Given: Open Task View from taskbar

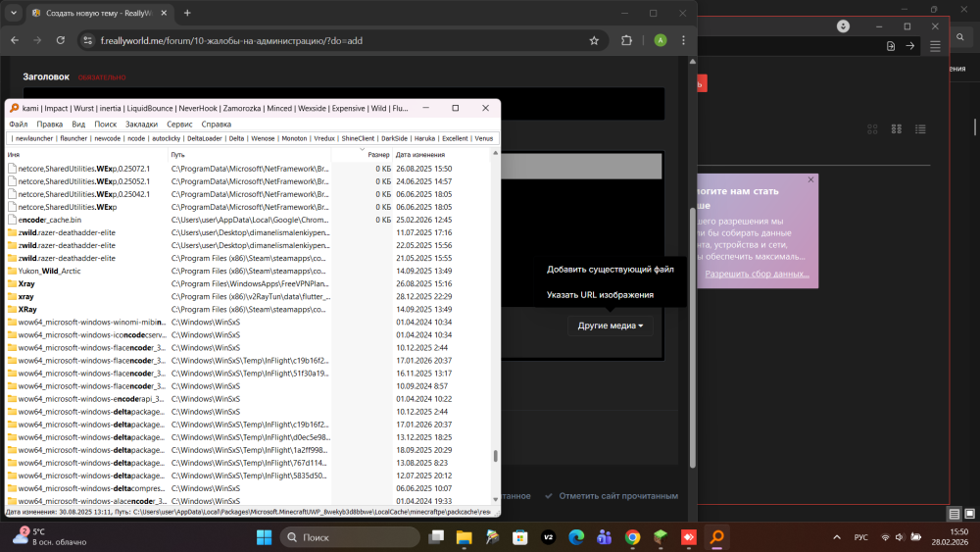Looking at the screenshot, I should point(436,537).
